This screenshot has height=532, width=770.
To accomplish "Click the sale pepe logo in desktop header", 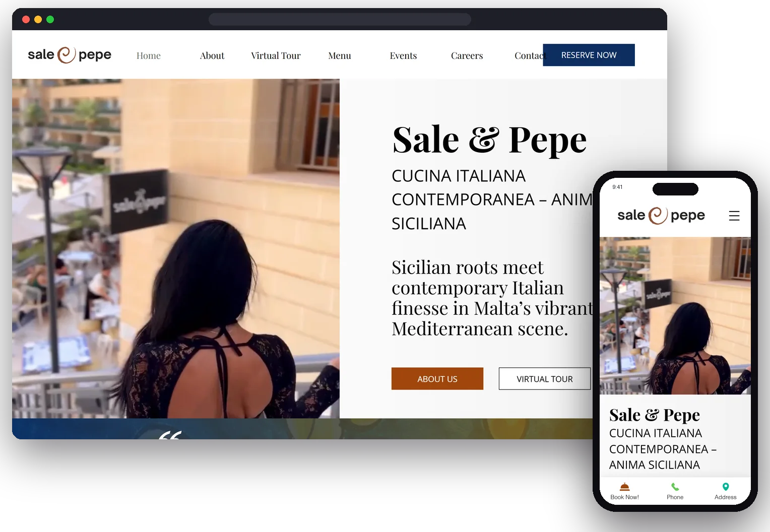I will [x=70, y=54].
